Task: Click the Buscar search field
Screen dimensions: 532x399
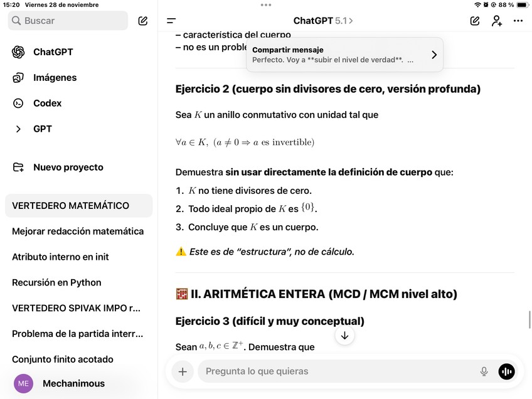Action: tap(68, 21)
